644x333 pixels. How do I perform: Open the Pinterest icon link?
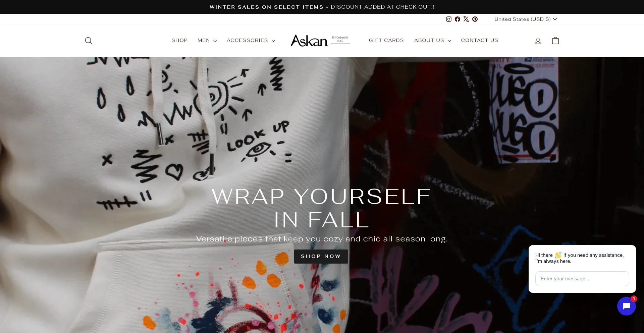(x=475, y=19)
